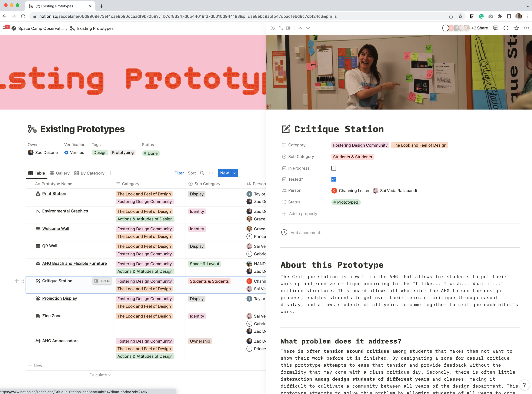Expand the New button dropdown arrow
Image resolution: width=532 pixels, height=394 pixels.
pos(235,173)
